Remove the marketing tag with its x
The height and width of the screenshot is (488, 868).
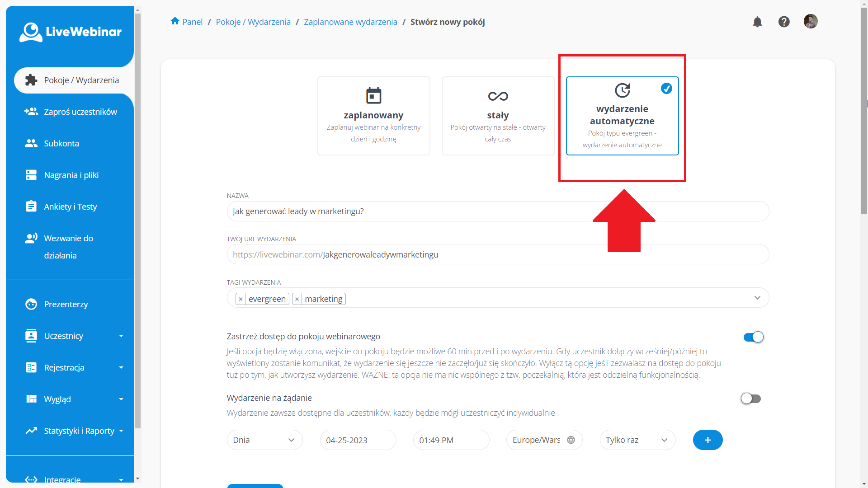tap(297, 299)
